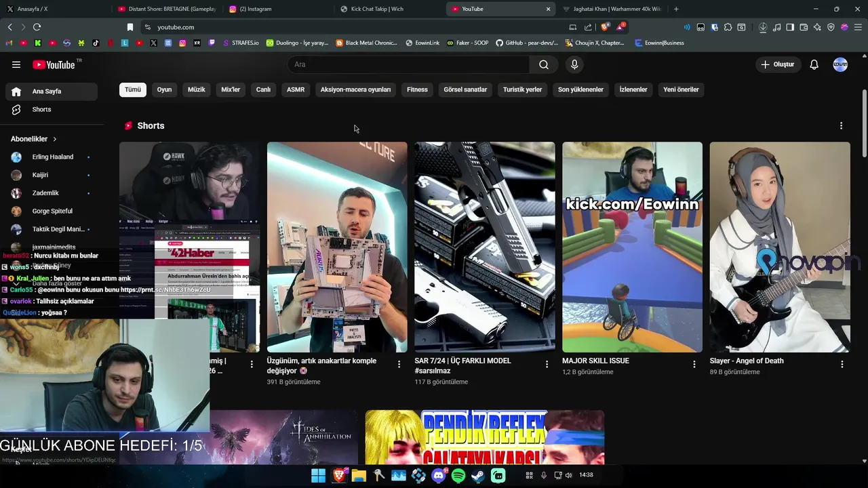Open Erling Haaland subscription channel
The width and height of the screenshot is (868, 488).
point(52,157)
